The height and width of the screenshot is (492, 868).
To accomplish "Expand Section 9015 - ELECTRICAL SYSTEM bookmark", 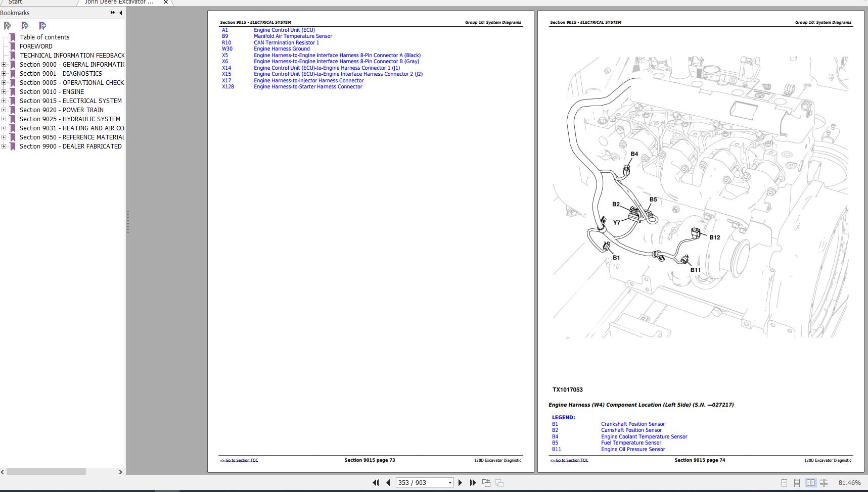I will [x=4, y=101].
